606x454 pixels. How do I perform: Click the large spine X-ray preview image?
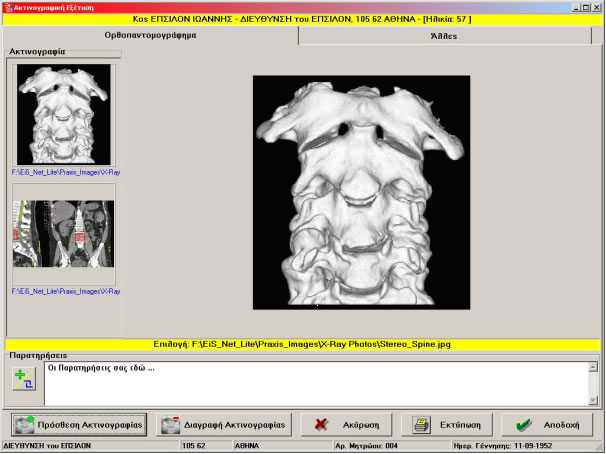pos(356,192)
